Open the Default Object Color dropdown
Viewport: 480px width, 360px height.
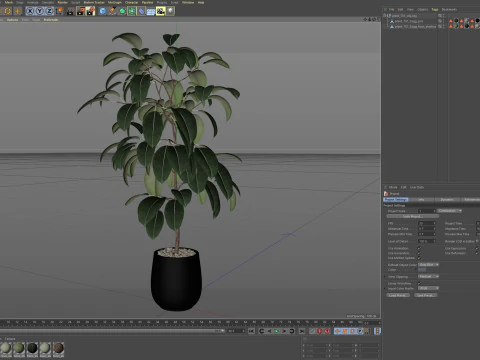pos(428,265)
